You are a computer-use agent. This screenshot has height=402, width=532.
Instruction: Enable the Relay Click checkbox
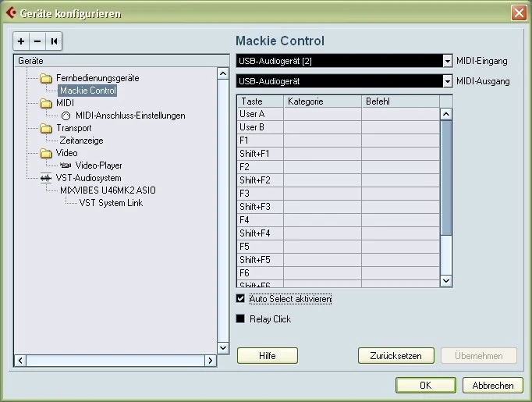pyautogui.click(x=240, y=318)
